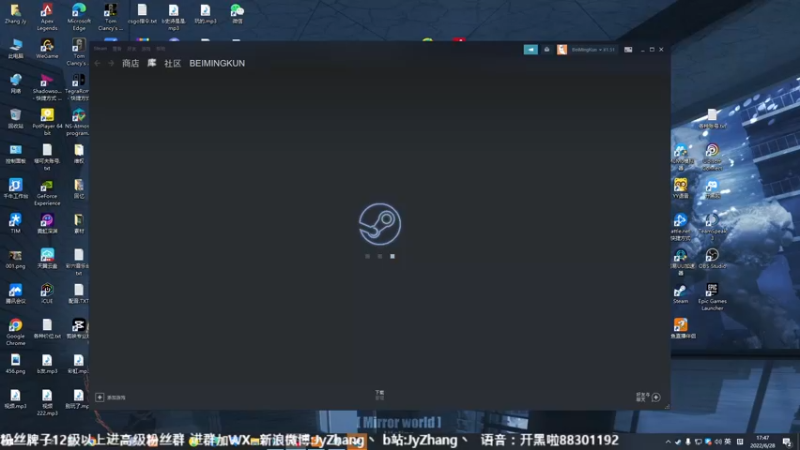Select the This PC desktop icon
Viewport: 800px width, 450px height.
coord(15,48)
